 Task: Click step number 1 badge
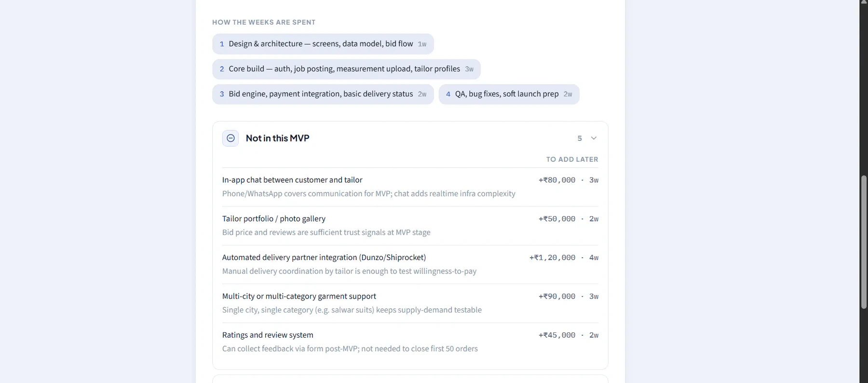pos(222,44)
